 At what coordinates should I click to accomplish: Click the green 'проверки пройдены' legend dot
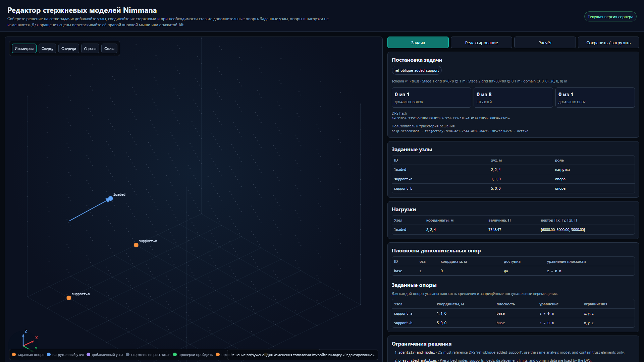tap(175, 355)
